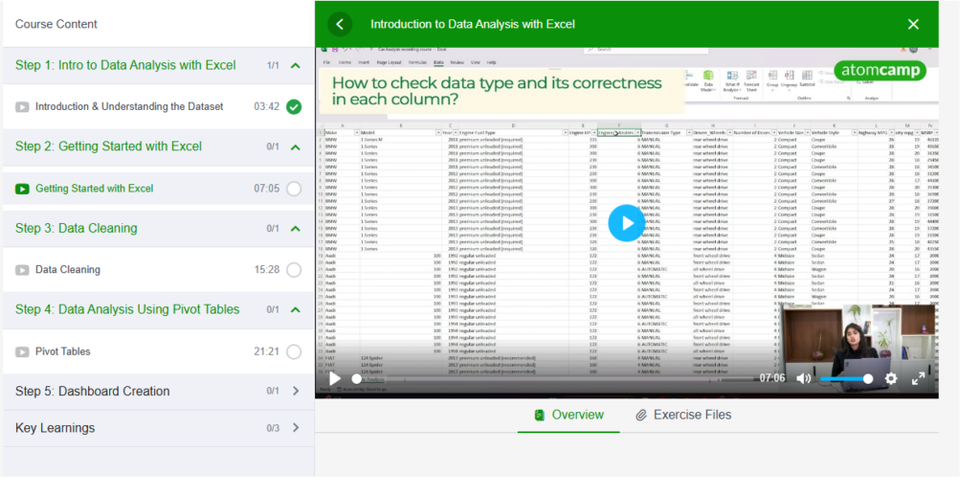This screenshot has height=497, width=980.
Task: Click the video icon beside Pivot Tables
Action: pyautogui.click(x=22, y=351)
